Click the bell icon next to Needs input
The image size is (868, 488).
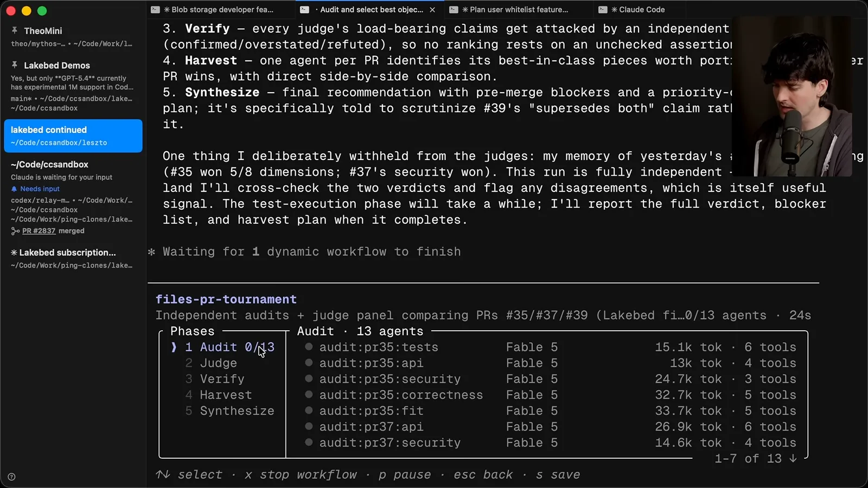14,189
